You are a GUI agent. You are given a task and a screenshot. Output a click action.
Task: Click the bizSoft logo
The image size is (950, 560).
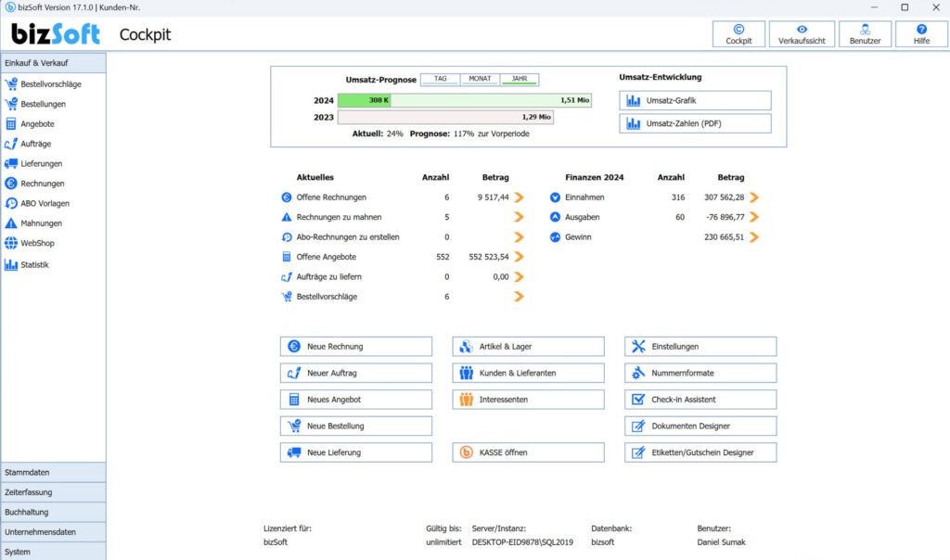point(56,33)
